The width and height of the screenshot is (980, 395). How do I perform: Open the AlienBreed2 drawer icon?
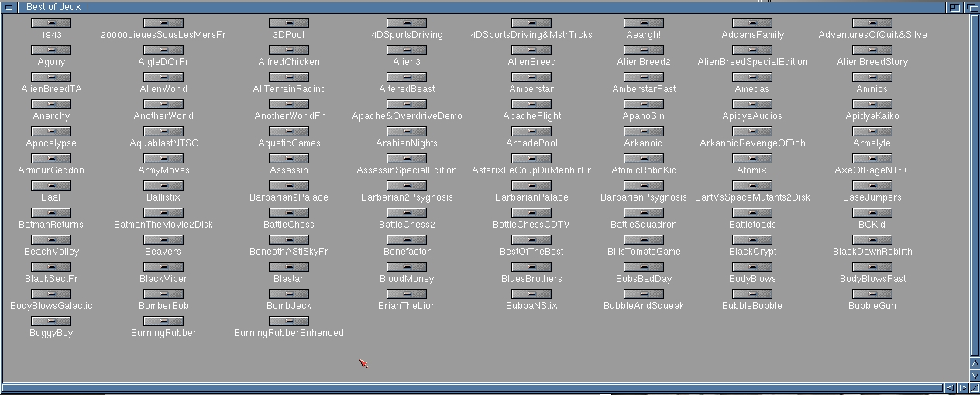coord(644,50)
